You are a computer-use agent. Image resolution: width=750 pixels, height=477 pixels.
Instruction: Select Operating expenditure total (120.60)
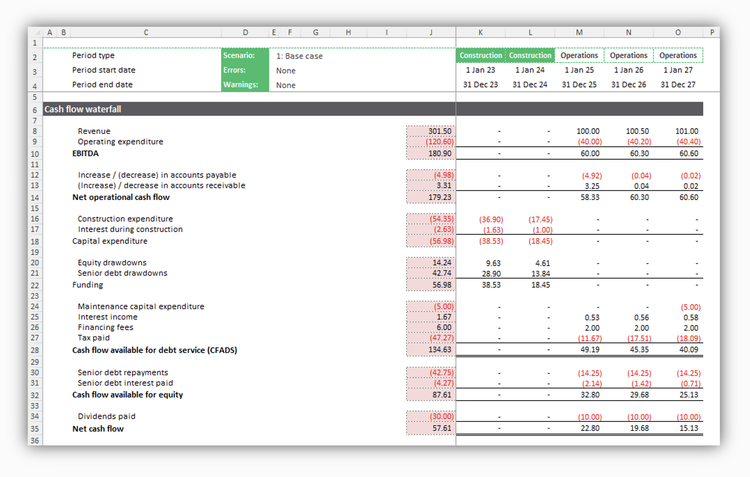(430, 142)
